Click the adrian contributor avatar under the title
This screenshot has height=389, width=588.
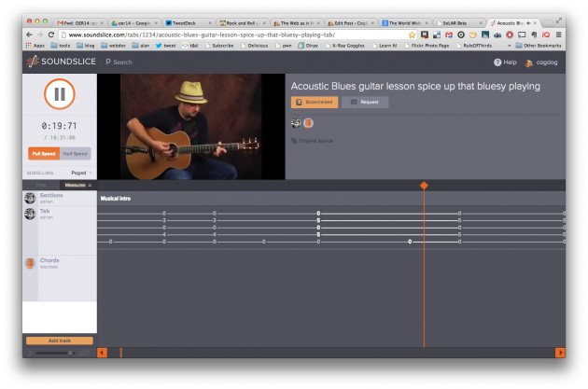click(296, 123)
